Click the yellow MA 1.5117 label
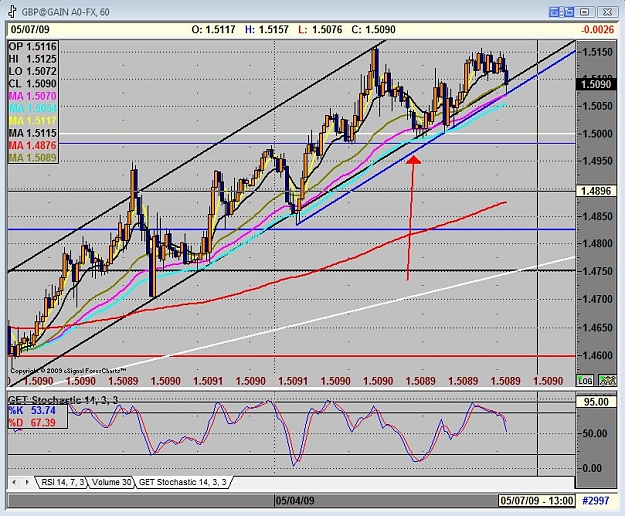This screenshot has width=625, height=516. pyautogui.click(x=33, y=121)
